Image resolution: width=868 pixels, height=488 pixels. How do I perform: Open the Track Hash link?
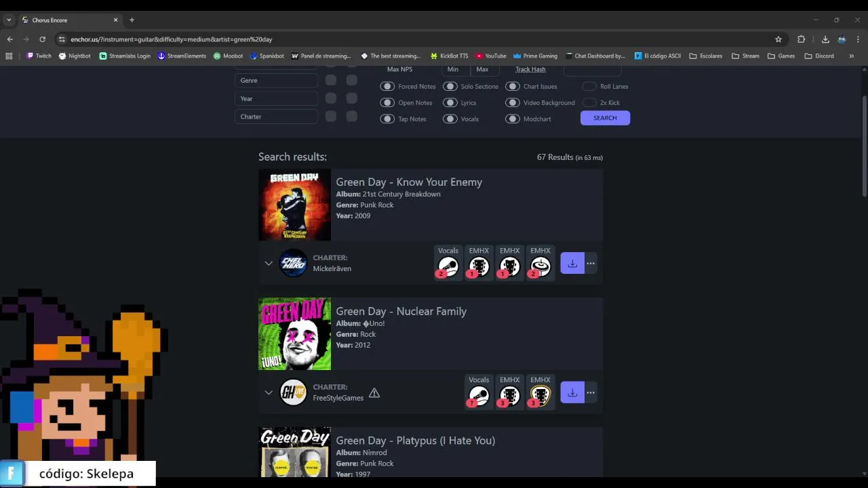(530, 69)
